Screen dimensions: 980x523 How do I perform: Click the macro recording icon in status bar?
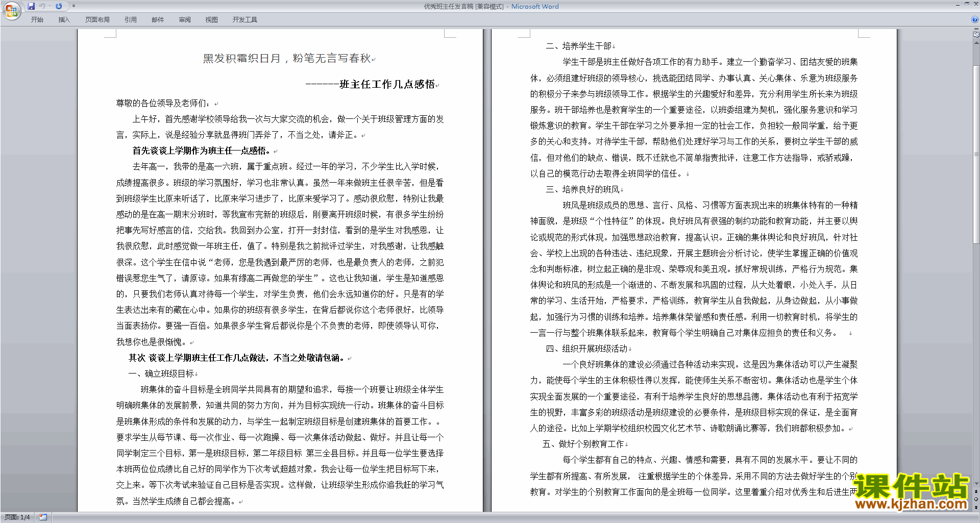coord(43,517)
